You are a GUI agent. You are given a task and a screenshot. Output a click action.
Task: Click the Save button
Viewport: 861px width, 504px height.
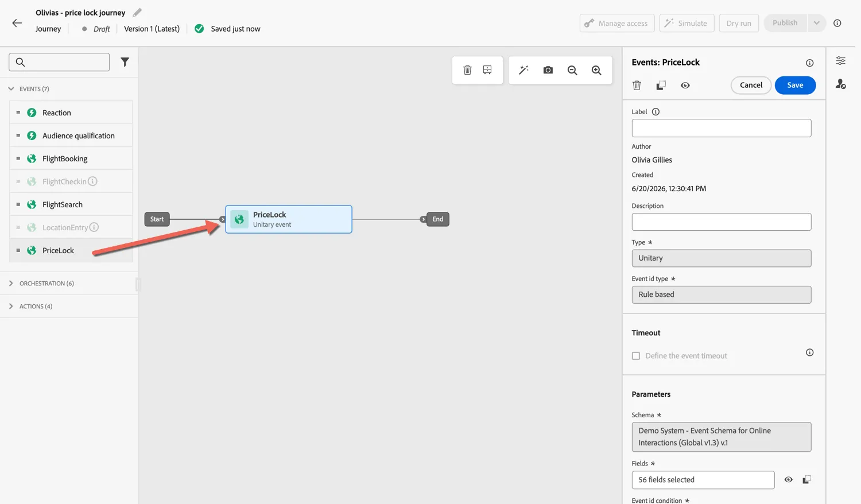point(795,85)
